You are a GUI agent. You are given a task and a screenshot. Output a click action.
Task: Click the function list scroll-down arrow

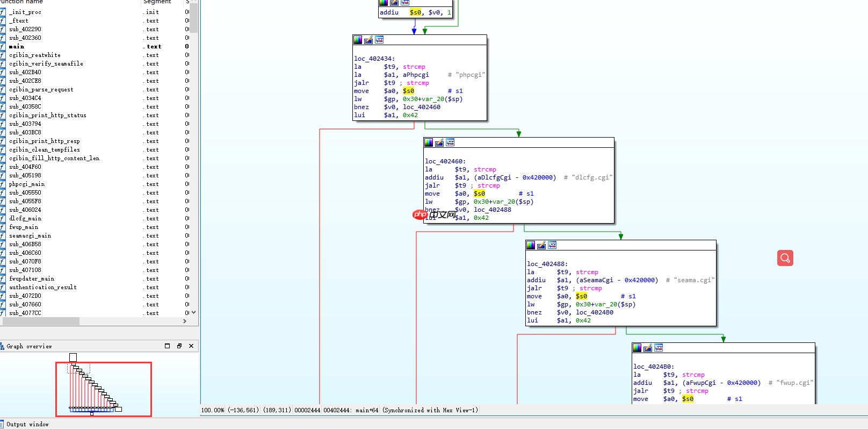(194, 312)
